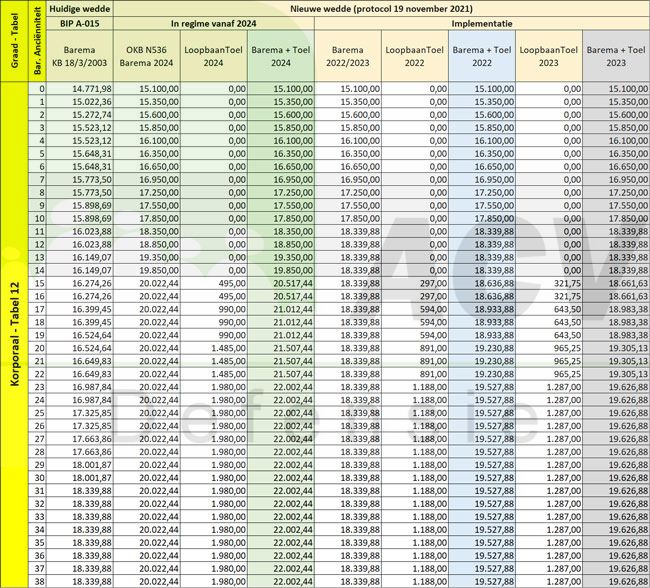Select '19.527,88' in anciënniteit row 25
This screenshot has width=650, height=588.
coord(494,413)
